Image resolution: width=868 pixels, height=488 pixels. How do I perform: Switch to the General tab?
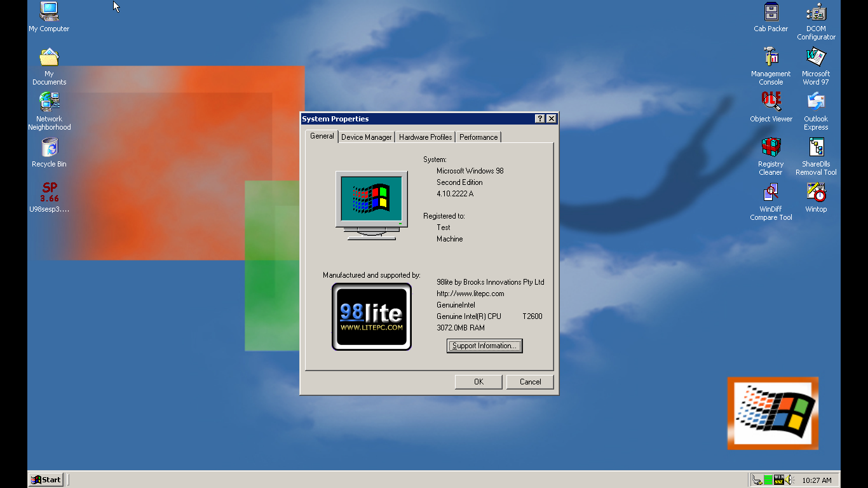coord(322,136)
